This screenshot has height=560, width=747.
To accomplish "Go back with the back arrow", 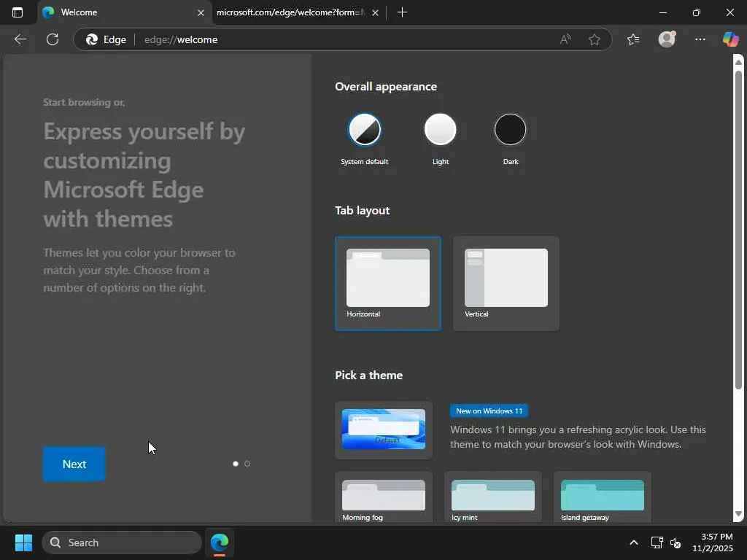I will point(20,39).
